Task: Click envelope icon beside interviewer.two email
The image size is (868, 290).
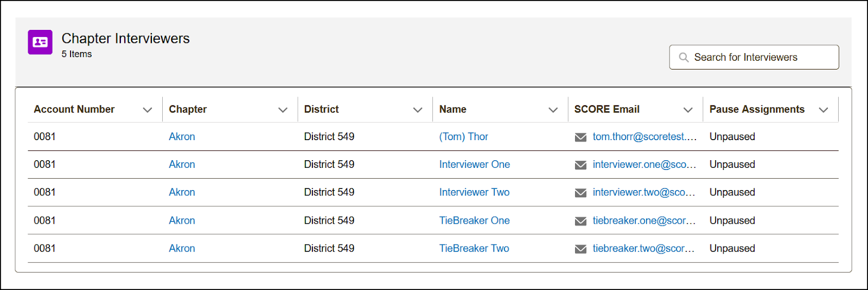Action: (x=580, y=193)
